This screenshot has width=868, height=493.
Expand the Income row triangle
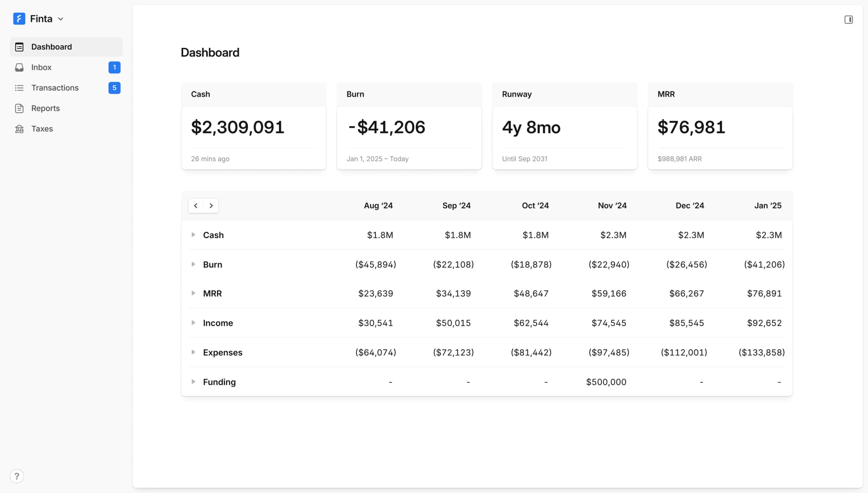click(193, 323)
